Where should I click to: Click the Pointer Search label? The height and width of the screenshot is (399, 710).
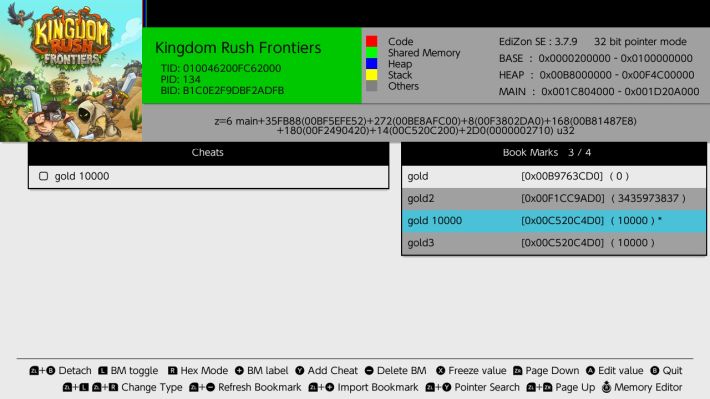click(487, 387)
